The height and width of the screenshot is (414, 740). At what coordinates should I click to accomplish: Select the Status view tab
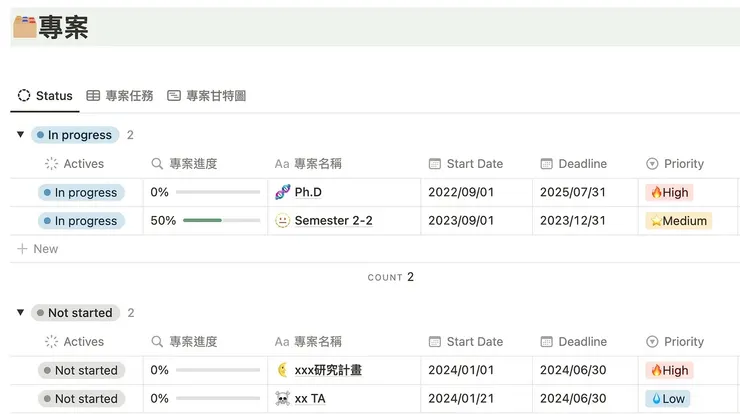click(45, 96)
